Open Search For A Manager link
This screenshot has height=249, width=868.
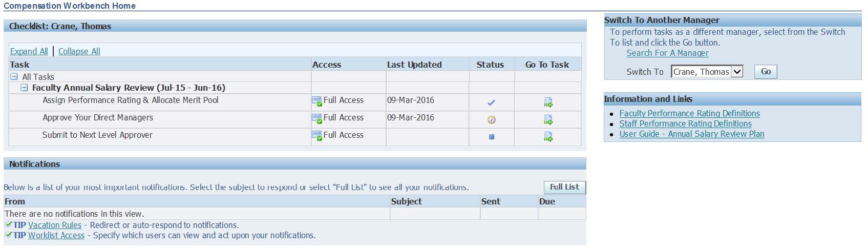point(667,53)
